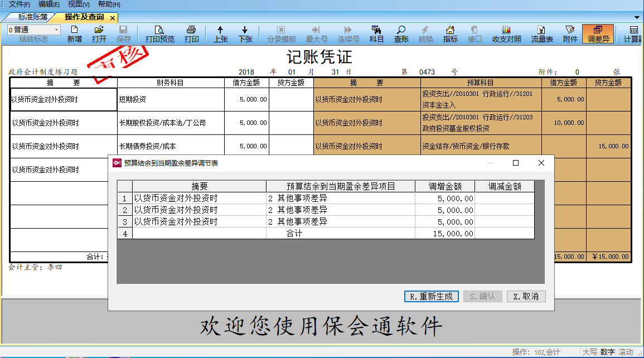The image size is (644, 358).
Task: Close the 操作及查询 tab
Action: click(x=112, y=18)
